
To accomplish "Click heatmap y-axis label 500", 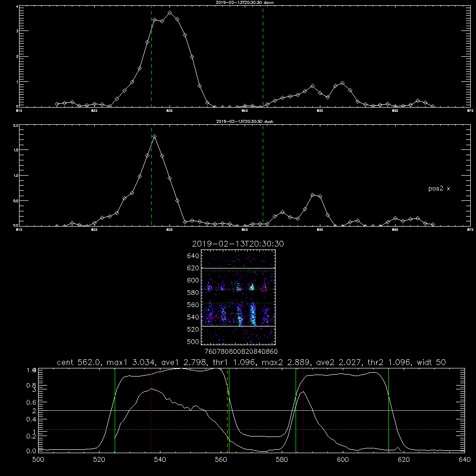I will 193,342.
